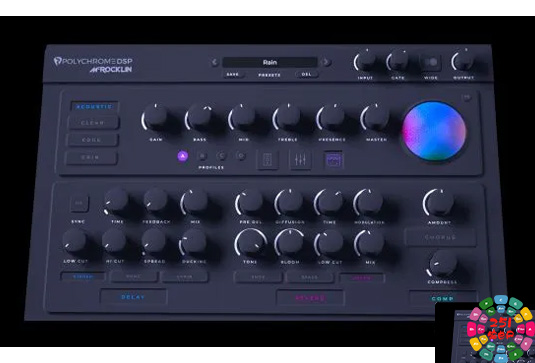Select the STEREO delay mode
535x363 pixels.
pos(83,277)
